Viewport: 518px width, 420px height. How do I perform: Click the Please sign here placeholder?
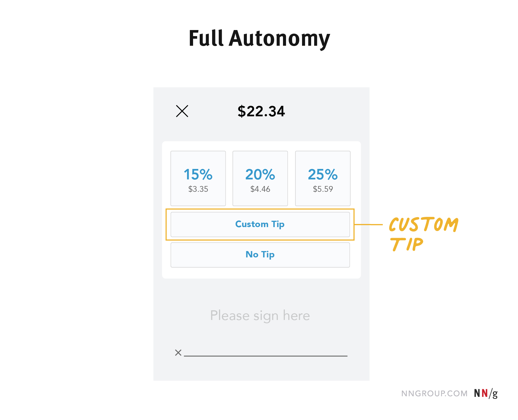(260, 316)
